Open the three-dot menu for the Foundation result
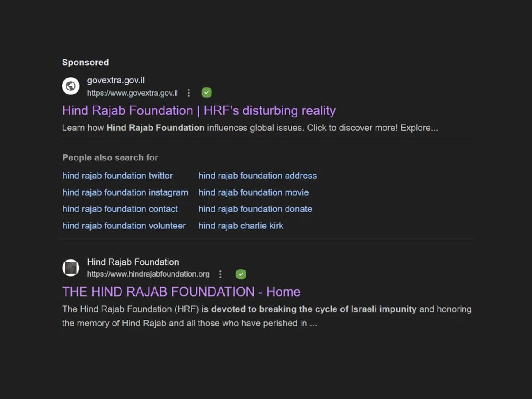532x399 pixels. [220, 274]
